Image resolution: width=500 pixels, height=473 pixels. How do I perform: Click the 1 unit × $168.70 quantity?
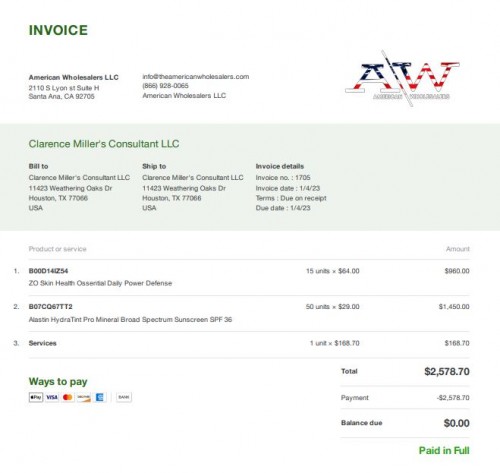[x=335, y=343]
